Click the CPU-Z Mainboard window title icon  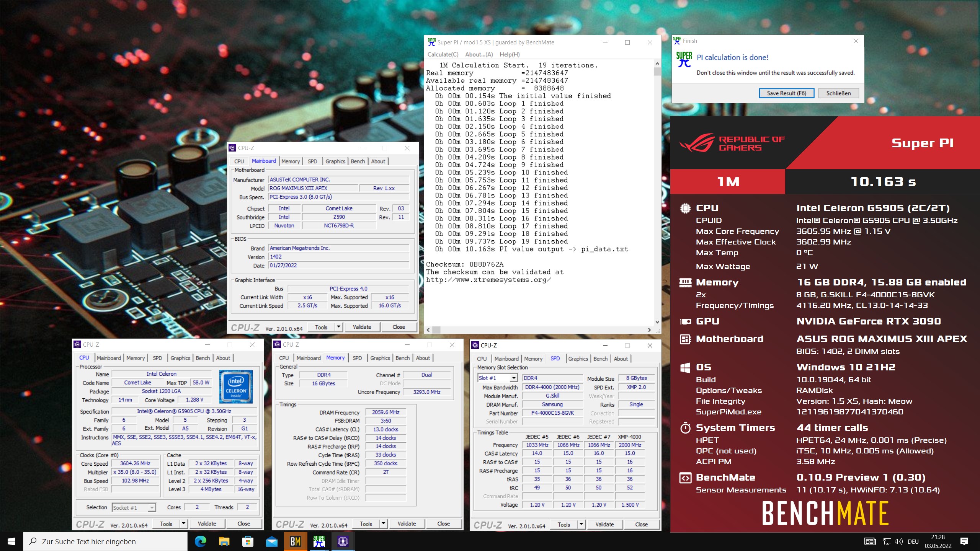click(x=232, y=148)
